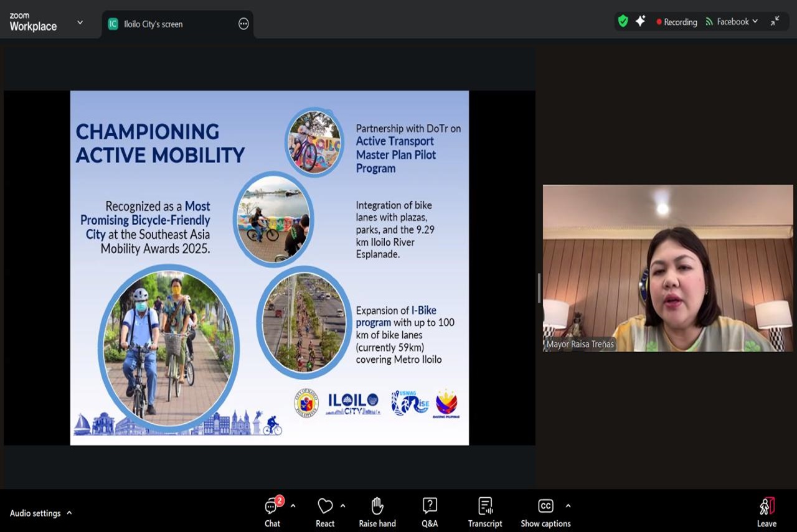Click the green encryption shield icon
Screen dimensions: 797x532
[x=623, y=21]
